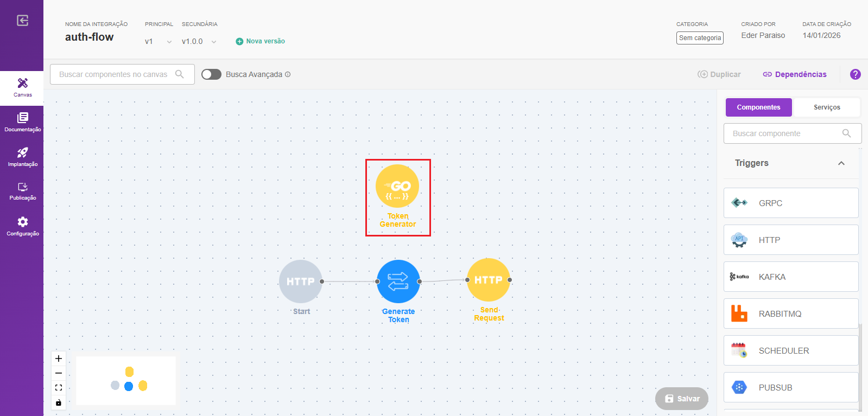Image resolution: width=868 pixels, height=416 pixels.
Task: Open the Principal version v1 dropdown
Action: (x=158, y=42)
